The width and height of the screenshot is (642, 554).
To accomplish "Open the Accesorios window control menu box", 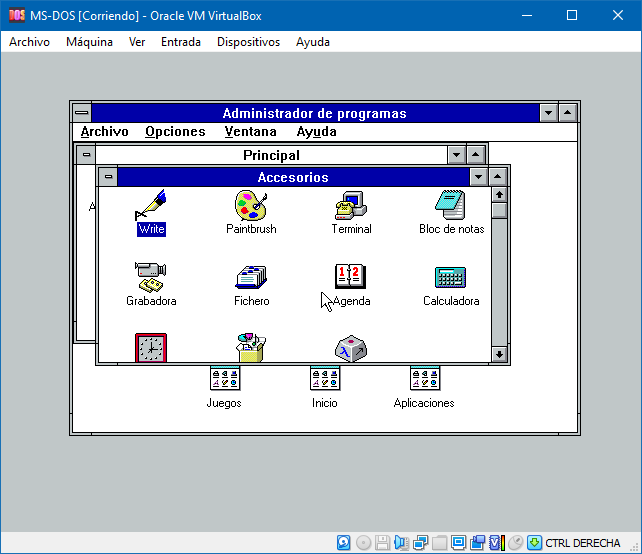I will 108,177.
